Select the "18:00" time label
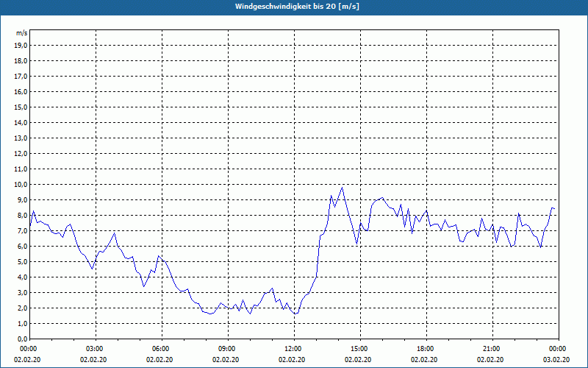The height and width of the screenshot is (368, 588). coord(426,349)
